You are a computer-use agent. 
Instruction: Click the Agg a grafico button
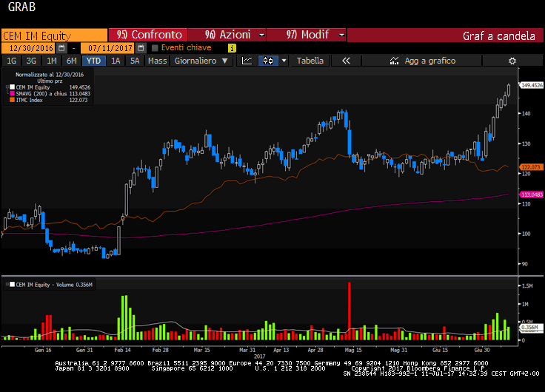430,61
